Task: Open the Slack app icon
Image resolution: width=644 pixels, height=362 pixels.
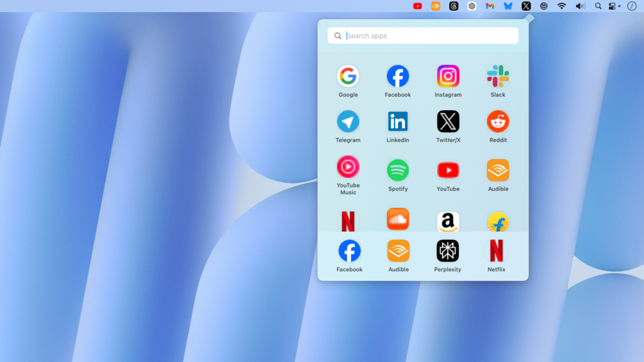Action: [498, 76]
